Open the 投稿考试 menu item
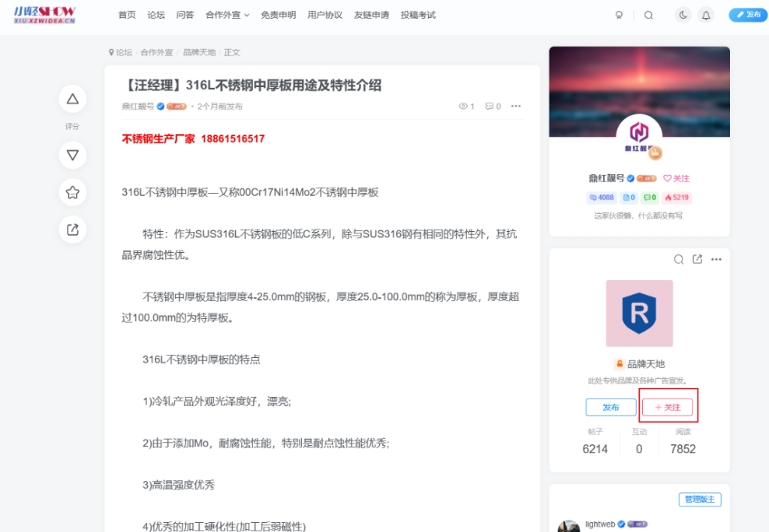 pyautogui.click(x=418, y=15)
